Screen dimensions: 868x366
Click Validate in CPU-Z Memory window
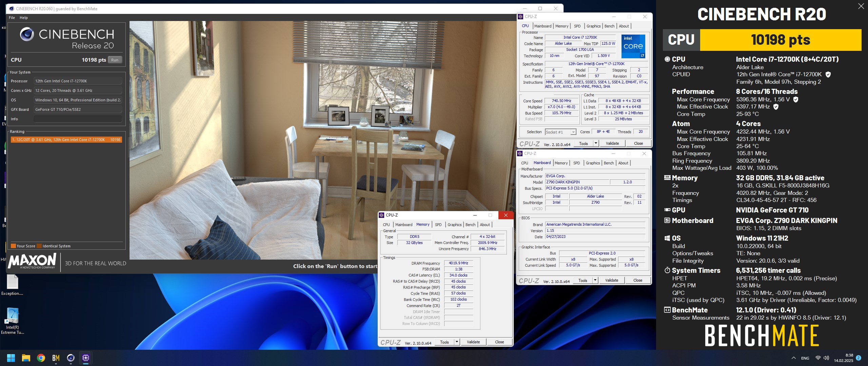473,342
